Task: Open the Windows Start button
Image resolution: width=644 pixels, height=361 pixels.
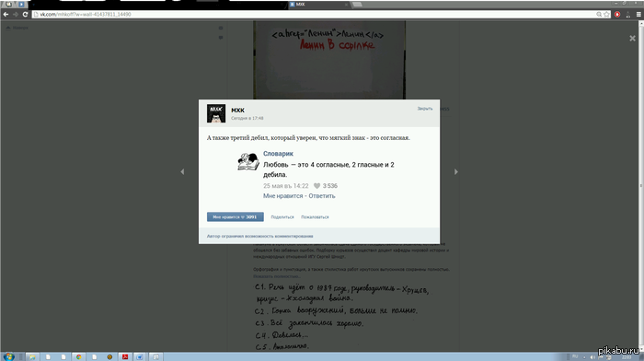Action: (8, 356)
